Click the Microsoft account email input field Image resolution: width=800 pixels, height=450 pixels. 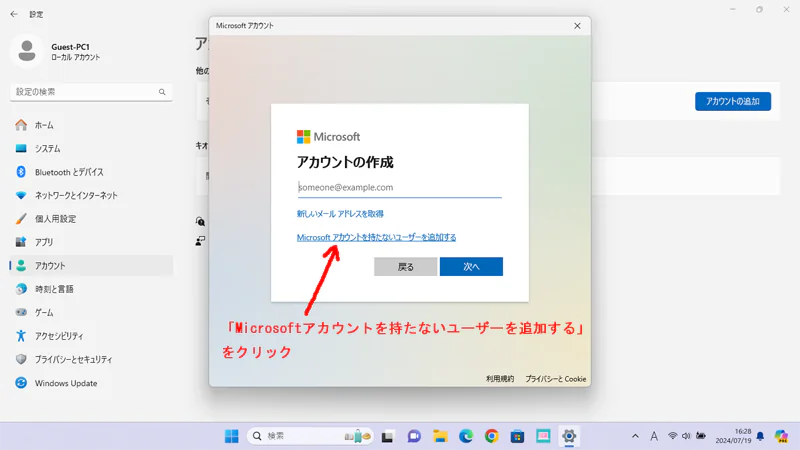(x=399, y=187)
